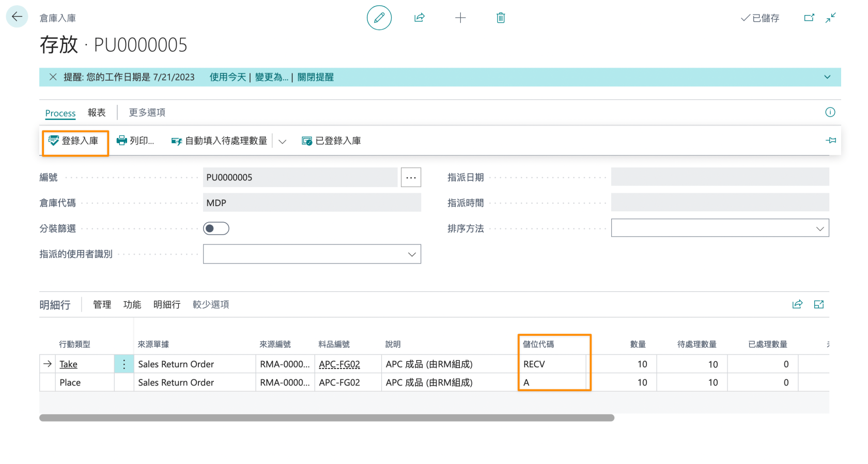
Task: Open 功能 menu in lines section
Action: click(x=132, y=304)
